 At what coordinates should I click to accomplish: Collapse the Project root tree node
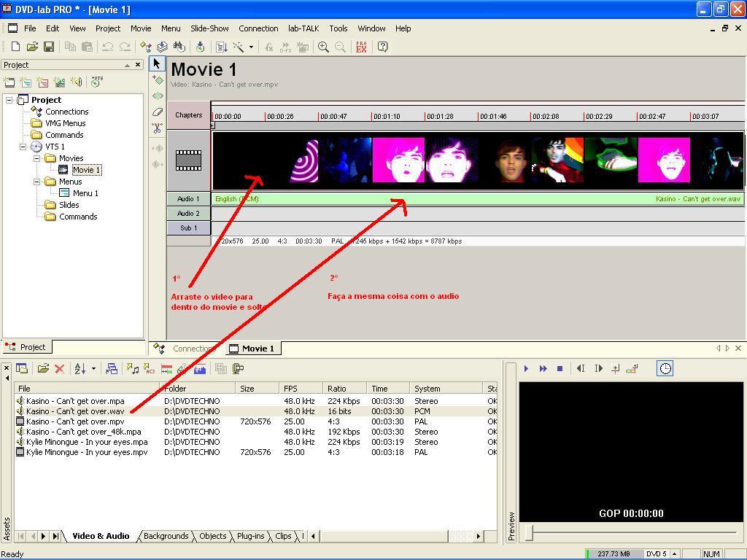tap(9, 100)
